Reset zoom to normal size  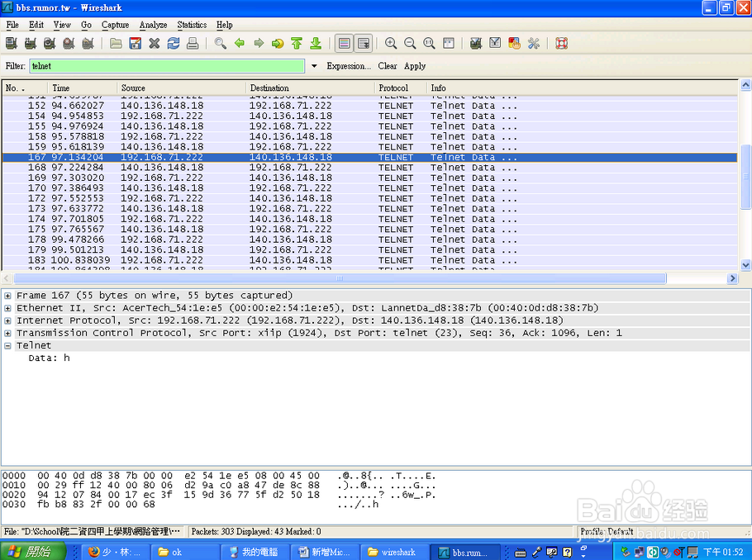pos(429,44)
